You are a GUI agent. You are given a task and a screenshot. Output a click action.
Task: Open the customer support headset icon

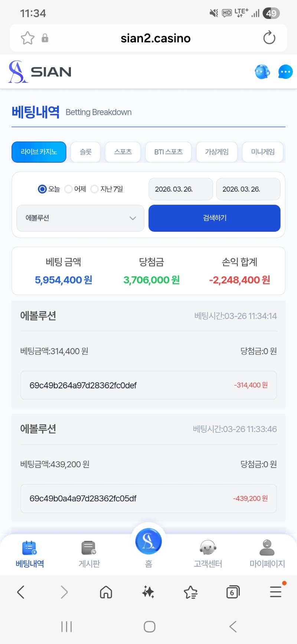(x=262, y=72)
